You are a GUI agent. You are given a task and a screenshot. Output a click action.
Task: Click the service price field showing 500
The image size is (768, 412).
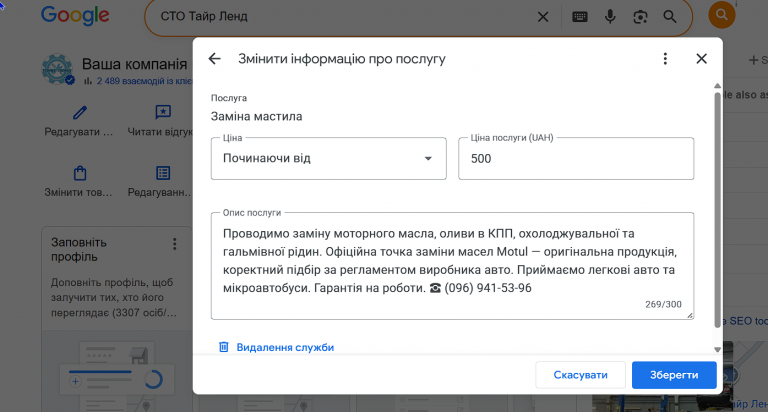576,159
